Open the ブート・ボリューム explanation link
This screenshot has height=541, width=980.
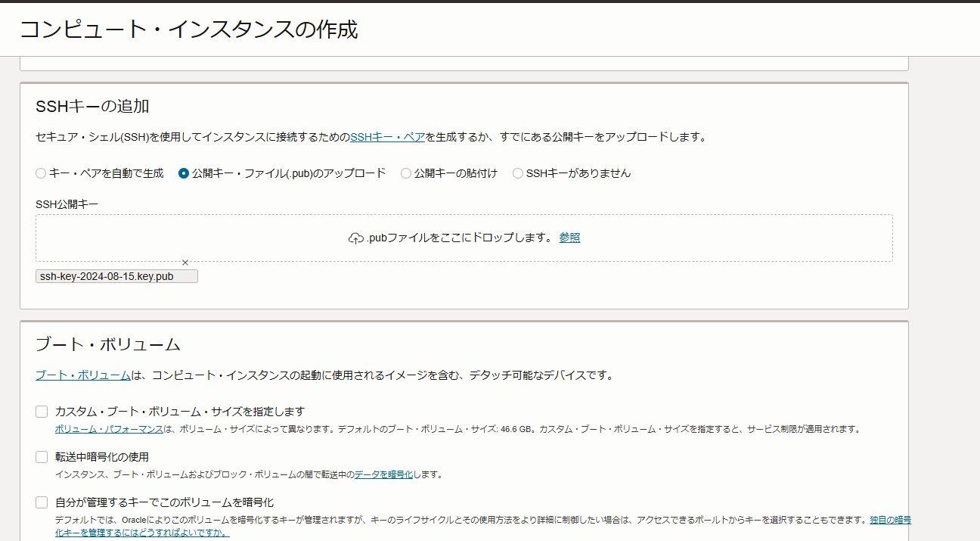click(x=80, y=375)
